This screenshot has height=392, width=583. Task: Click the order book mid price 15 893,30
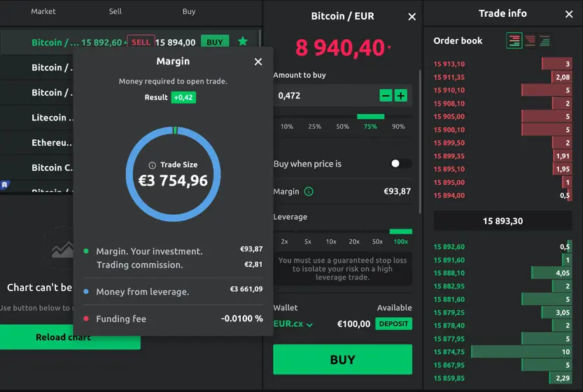coord(503,221)
